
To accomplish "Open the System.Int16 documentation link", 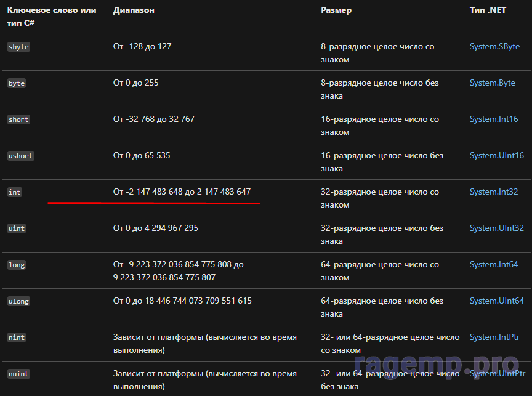I will click(x=494, y=119).
